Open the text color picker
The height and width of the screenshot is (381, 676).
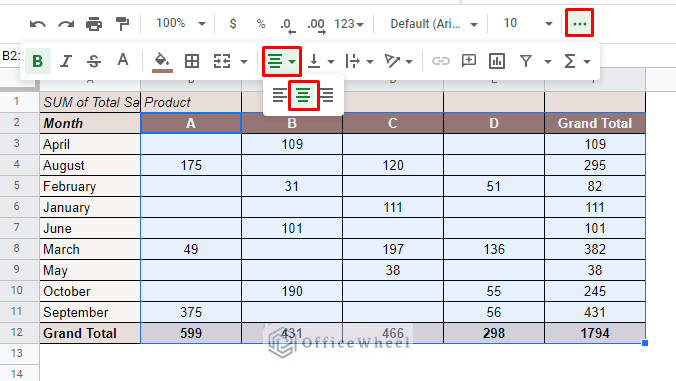122,60
